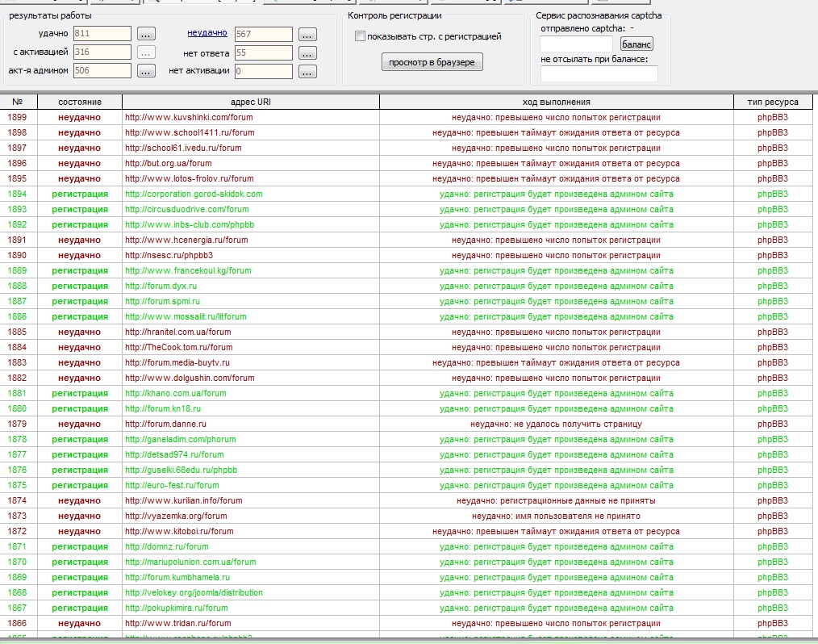Open the browse button next to нет активации

pyautogui.click(x=307, y=72)
